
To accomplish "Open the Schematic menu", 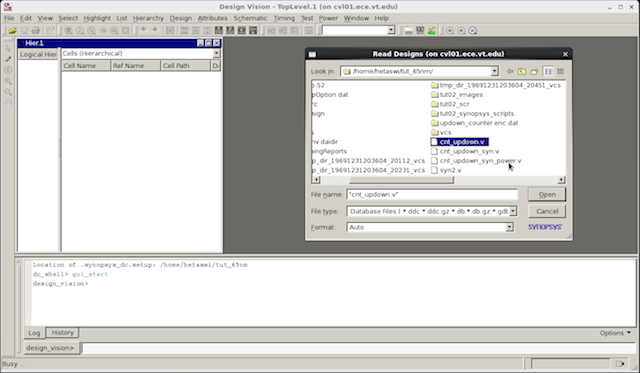I will point(250,18).
